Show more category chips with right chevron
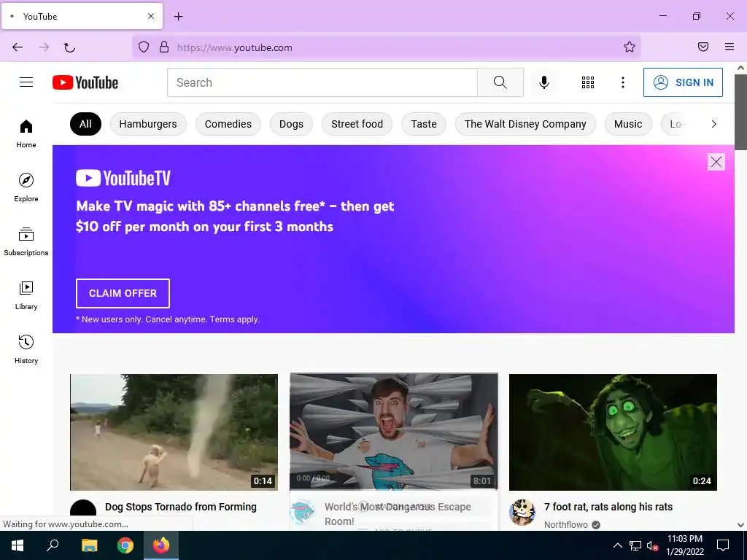The height and width of the screenshot is (560, 747). tap(713, 124)
